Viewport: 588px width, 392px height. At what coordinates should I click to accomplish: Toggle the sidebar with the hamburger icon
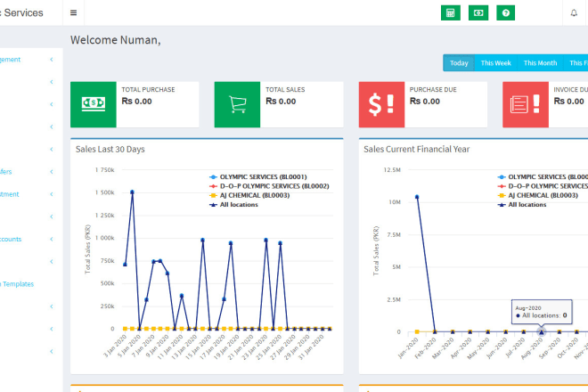[73, 12]
